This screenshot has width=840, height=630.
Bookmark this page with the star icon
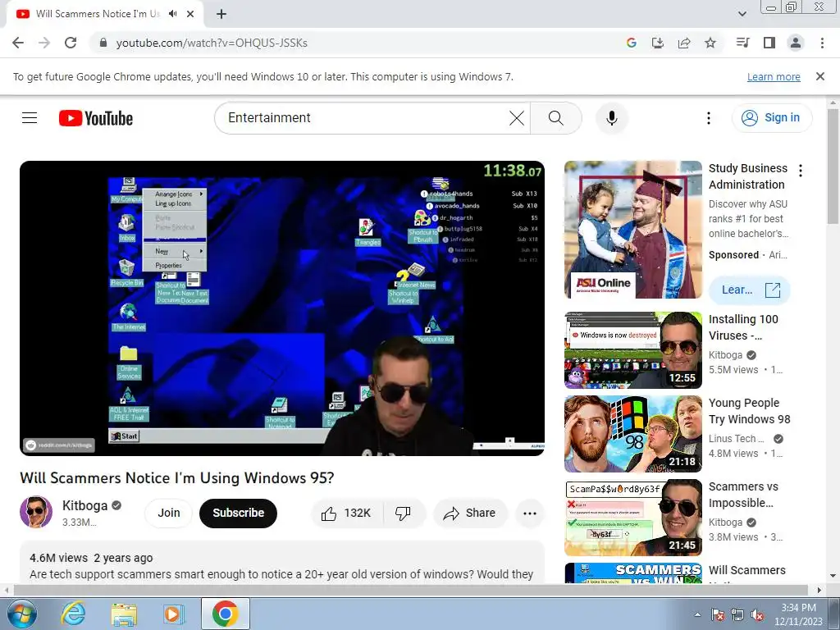(710, 43)
